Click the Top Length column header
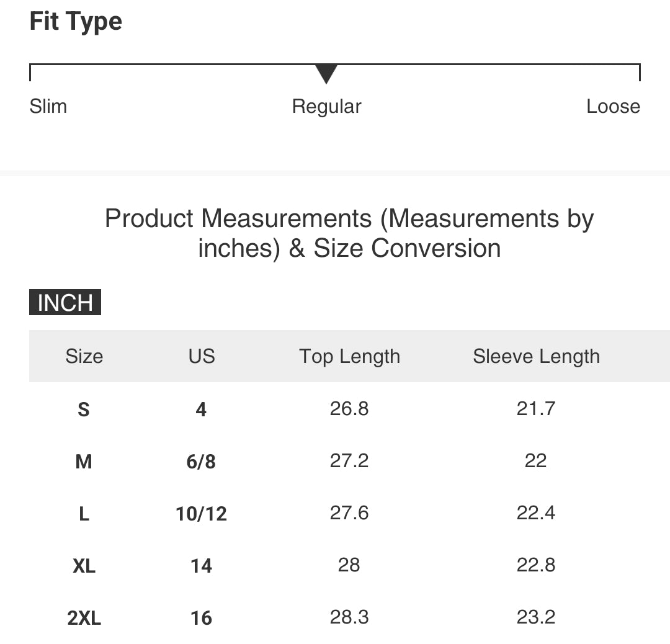670x644 pixels. (x=349, y=356)
